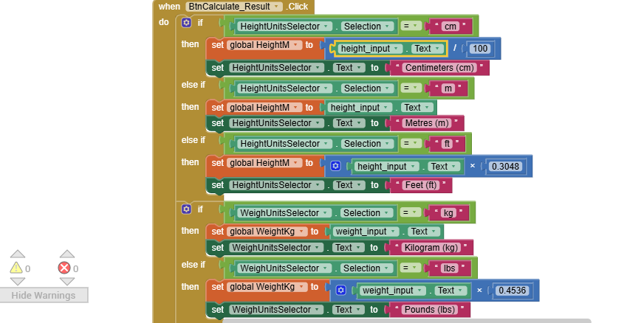The image size is (644, 323).
Task: Open the height_input dropdown in the division block
Action: [397, 49]
